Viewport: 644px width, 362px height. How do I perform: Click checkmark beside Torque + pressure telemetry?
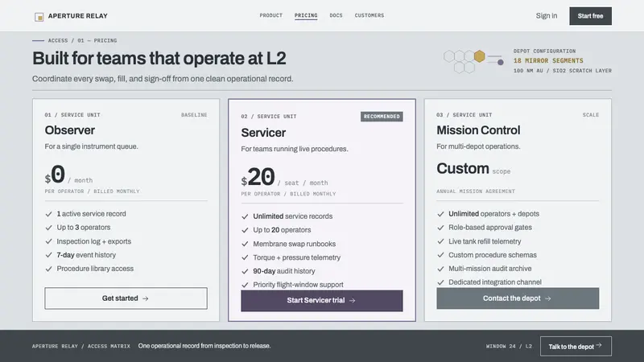click(246, 257)
